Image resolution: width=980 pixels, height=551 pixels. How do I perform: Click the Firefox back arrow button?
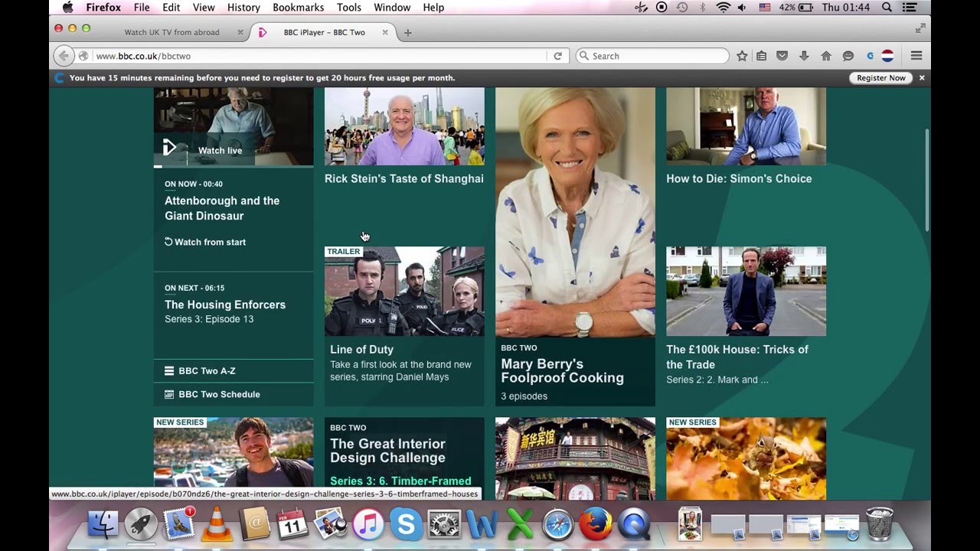(x=64, y=56)
